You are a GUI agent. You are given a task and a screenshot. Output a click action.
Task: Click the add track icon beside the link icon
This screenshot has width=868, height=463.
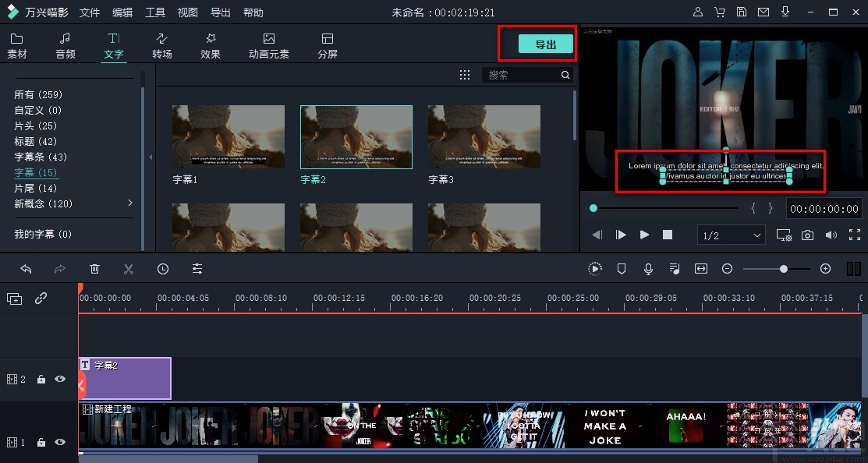pyautogui.click(x=14, y=298)
